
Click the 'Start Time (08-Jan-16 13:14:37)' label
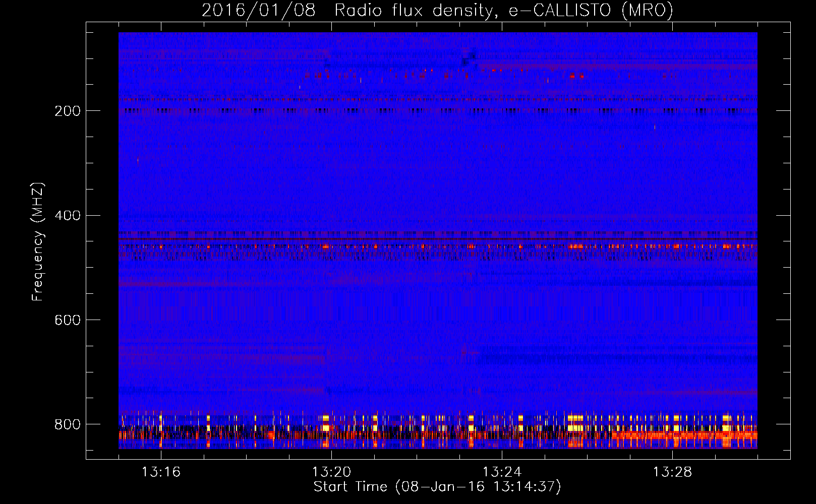click(x=437, y=487)
